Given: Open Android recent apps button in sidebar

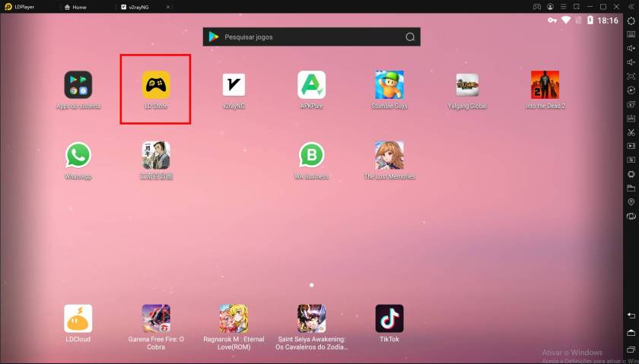Looking at the screenshot, I should (631, 350).
